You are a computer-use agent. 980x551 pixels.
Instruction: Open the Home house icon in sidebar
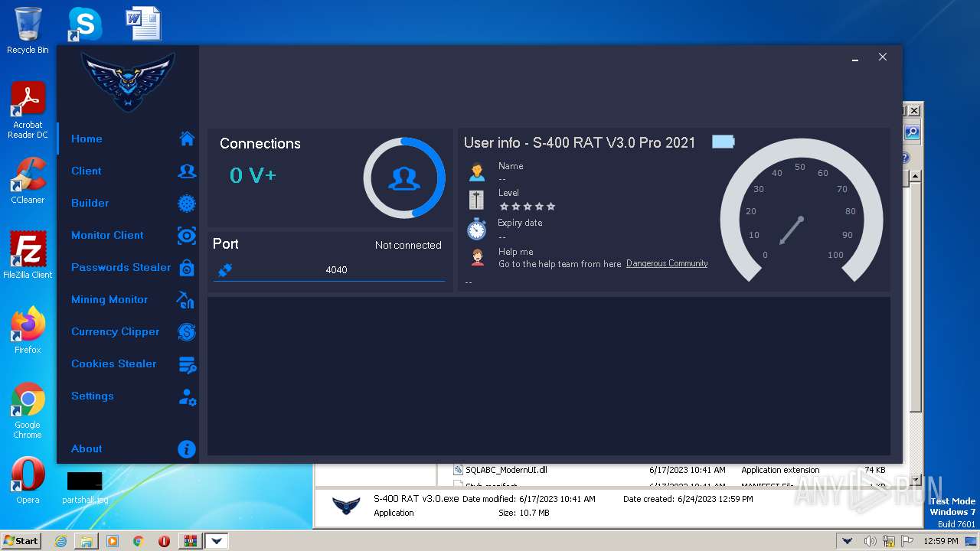pos(187,139)
